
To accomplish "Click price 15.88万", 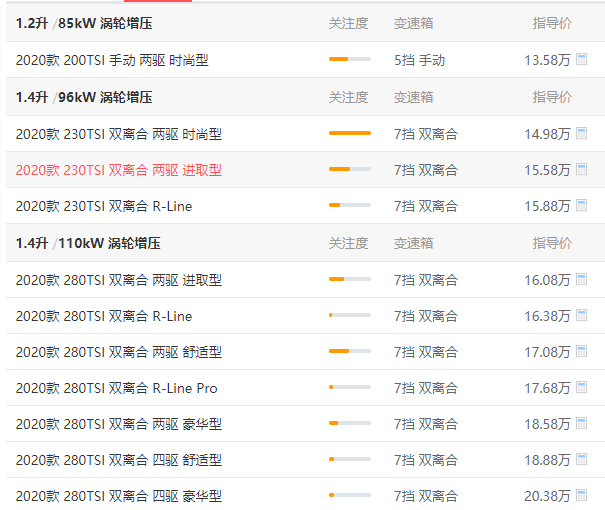I will tap(547, 206).
